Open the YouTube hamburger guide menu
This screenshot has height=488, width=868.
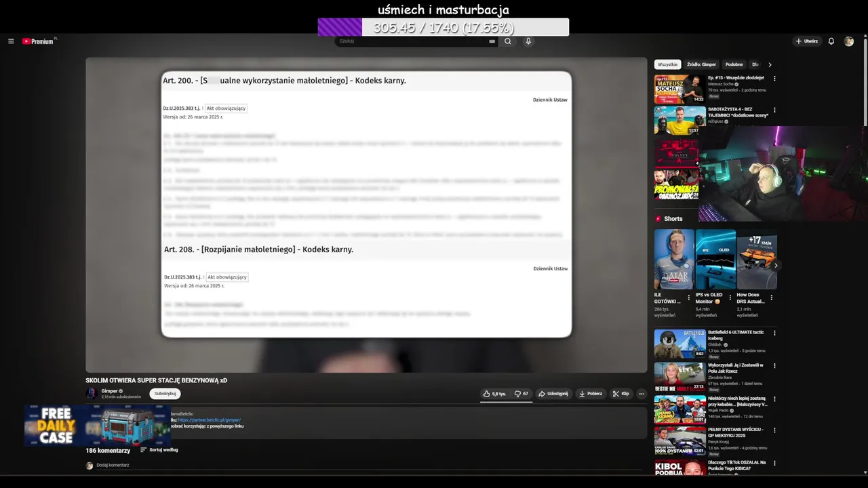[11, 41]
